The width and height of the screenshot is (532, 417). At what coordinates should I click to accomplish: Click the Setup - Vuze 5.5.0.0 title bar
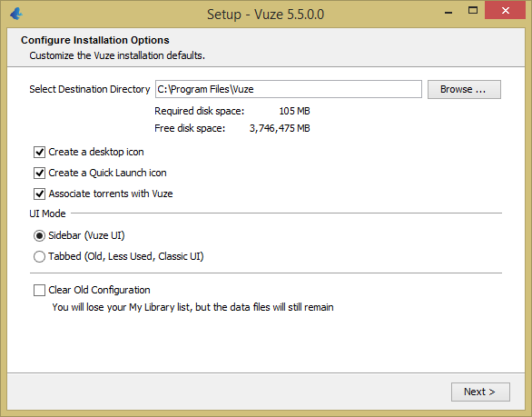coord(266,15)
